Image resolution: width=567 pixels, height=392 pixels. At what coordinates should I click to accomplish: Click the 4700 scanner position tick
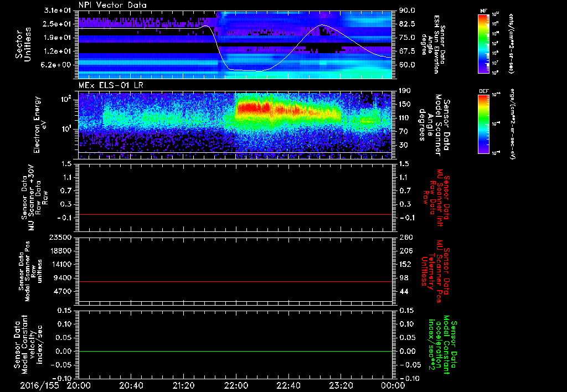tap(63, 291)
